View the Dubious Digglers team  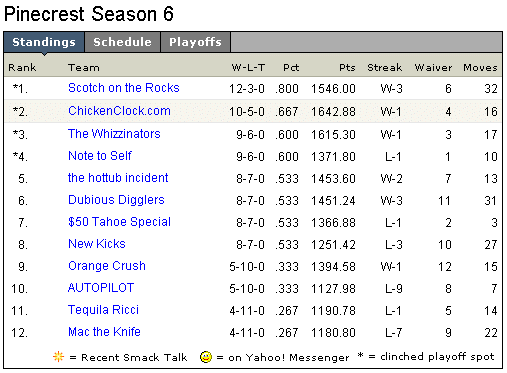click(116, 200)
